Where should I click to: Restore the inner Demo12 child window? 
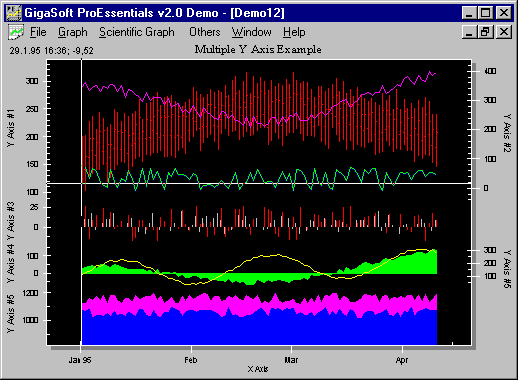(485, 32)
